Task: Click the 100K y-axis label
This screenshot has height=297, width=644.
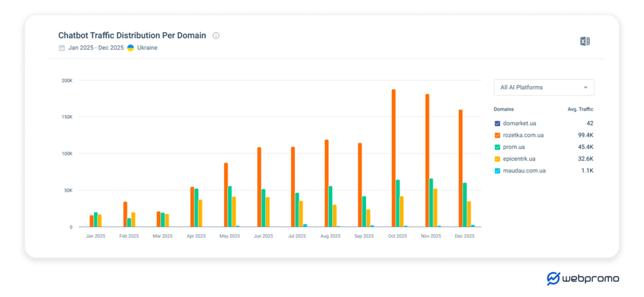Action: click(67, 154)
